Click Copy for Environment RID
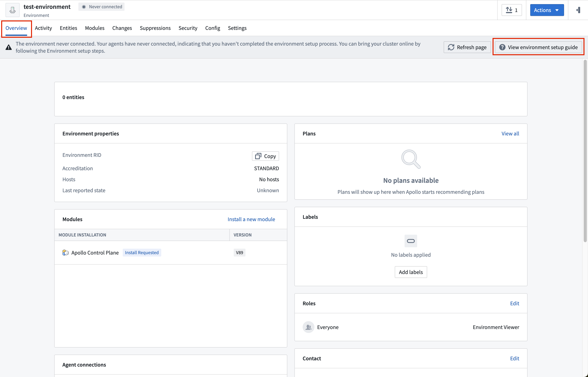 pos(265,156)
